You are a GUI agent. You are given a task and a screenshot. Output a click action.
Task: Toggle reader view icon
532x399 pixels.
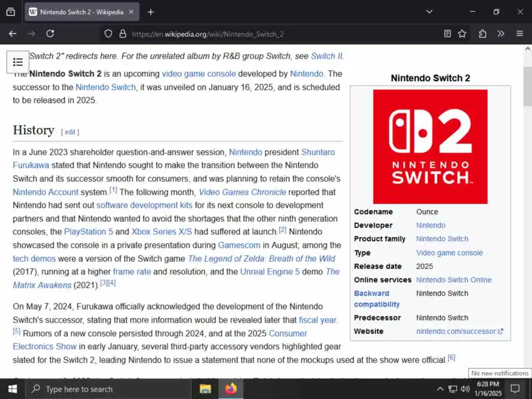click(447, 34)
